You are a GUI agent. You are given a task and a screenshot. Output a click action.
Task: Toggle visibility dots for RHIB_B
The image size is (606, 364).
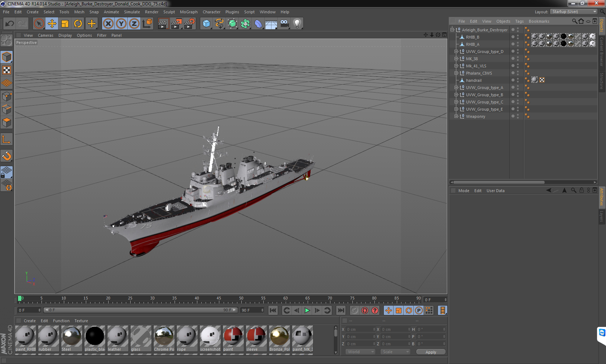(x=518, y=37)
